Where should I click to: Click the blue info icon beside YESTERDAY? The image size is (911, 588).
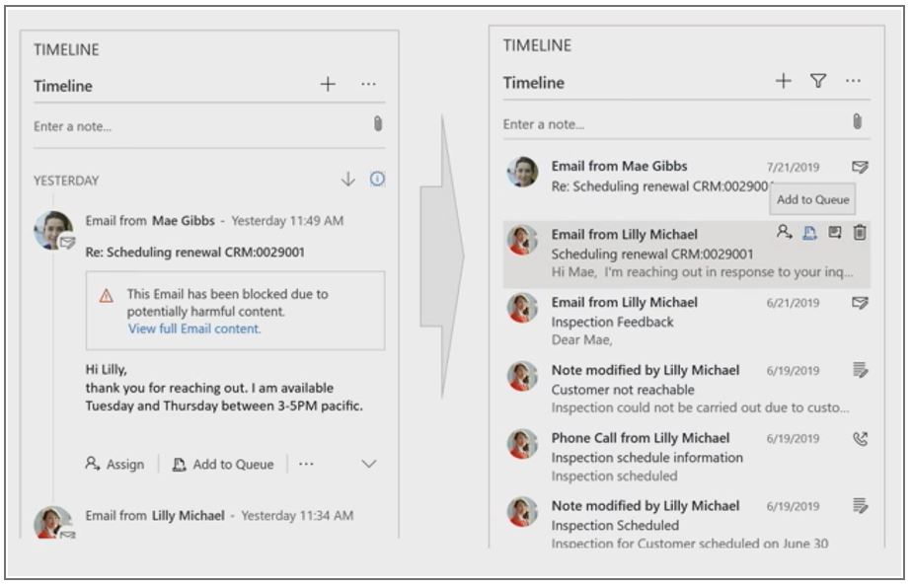(377, 179)
